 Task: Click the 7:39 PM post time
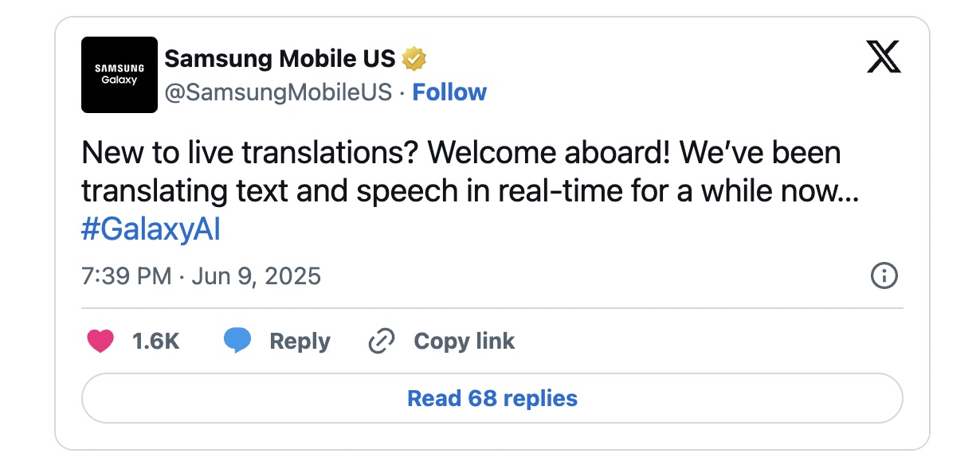(126, 276)
